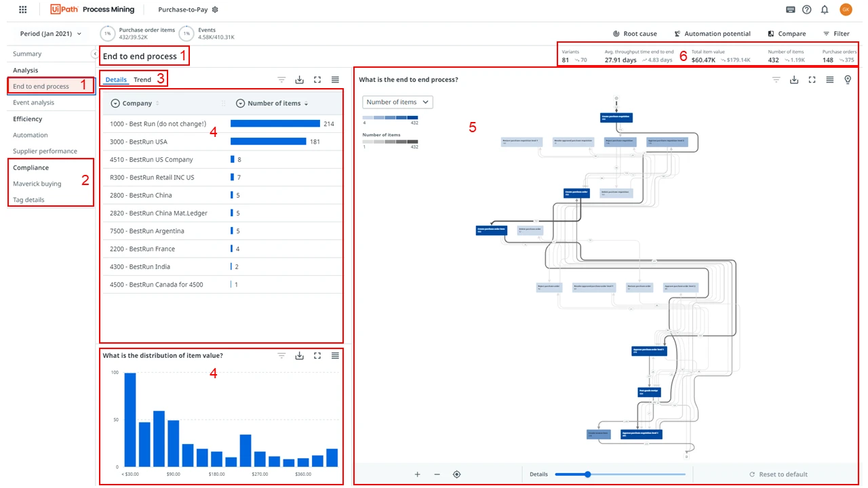Click the lightbulb insights icon
This screenshot has height=488, width=868.
click(848, 79)
